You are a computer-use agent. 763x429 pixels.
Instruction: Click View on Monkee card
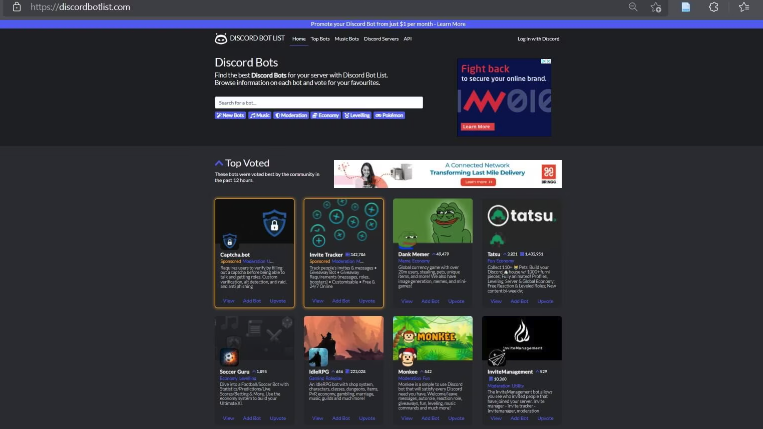tap(406, 418)
